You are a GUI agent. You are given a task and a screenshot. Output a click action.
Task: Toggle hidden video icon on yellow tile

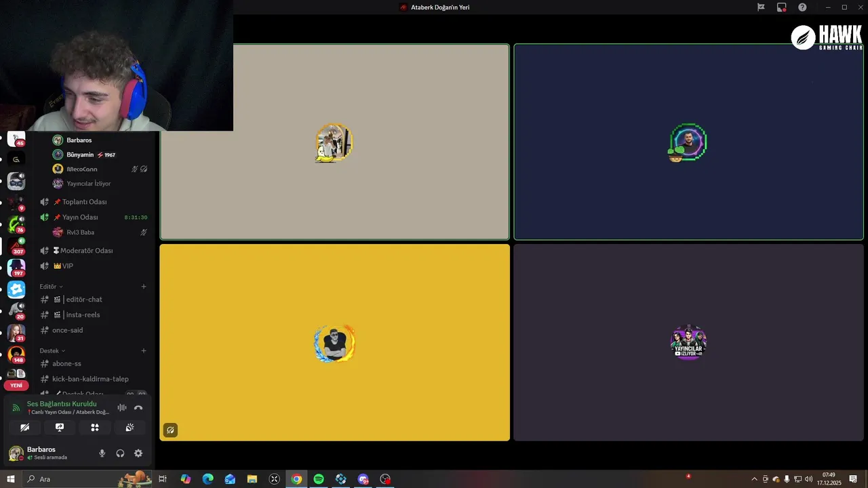[170, 430]
